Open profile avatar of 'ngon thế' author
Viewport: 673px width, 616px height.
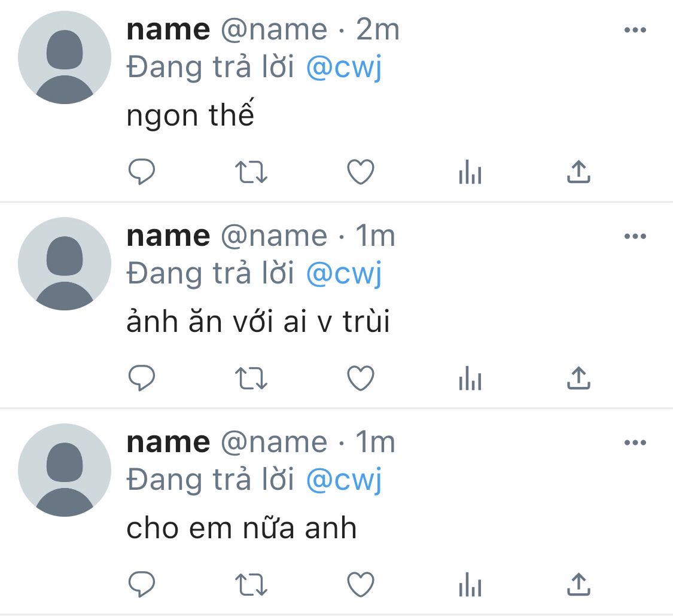(x=65, y=57)
